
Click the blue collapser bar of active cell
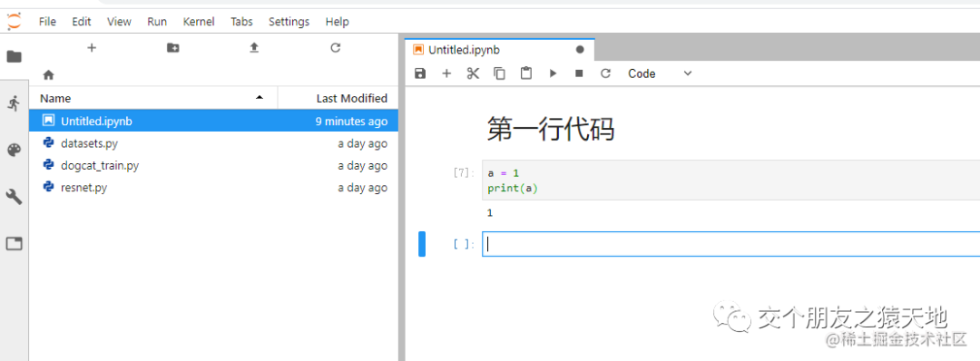coord(422,244)
